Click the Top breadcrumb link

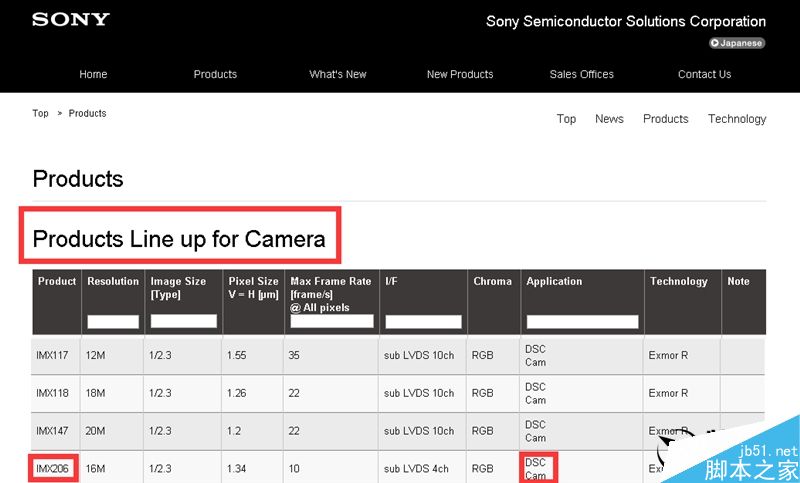[40, 113]
